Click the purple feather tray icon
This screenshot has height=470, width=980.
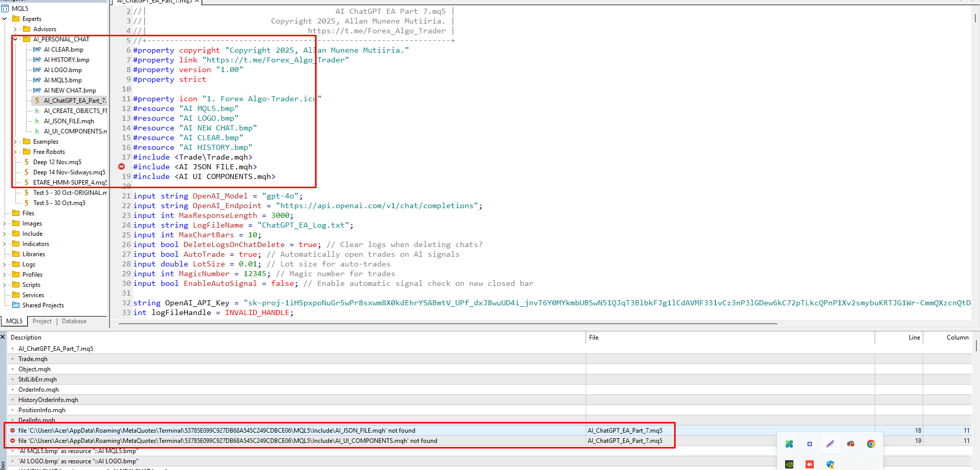tap(830, 444)
